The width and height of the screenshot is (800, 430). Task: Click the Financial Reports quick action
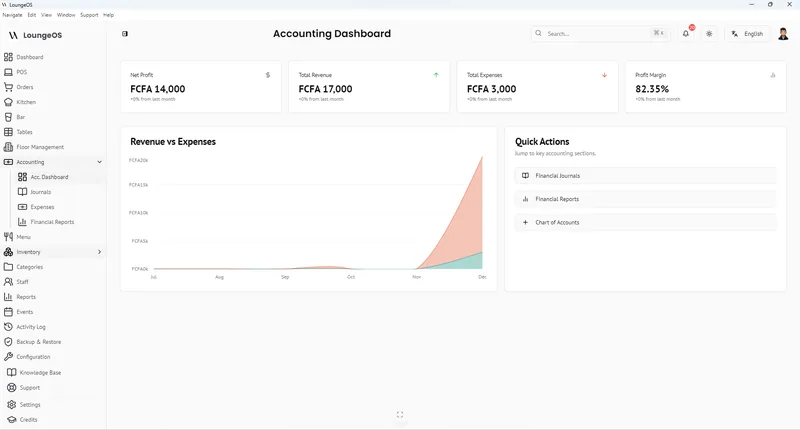pyautogui.click(x=645, y=199)
